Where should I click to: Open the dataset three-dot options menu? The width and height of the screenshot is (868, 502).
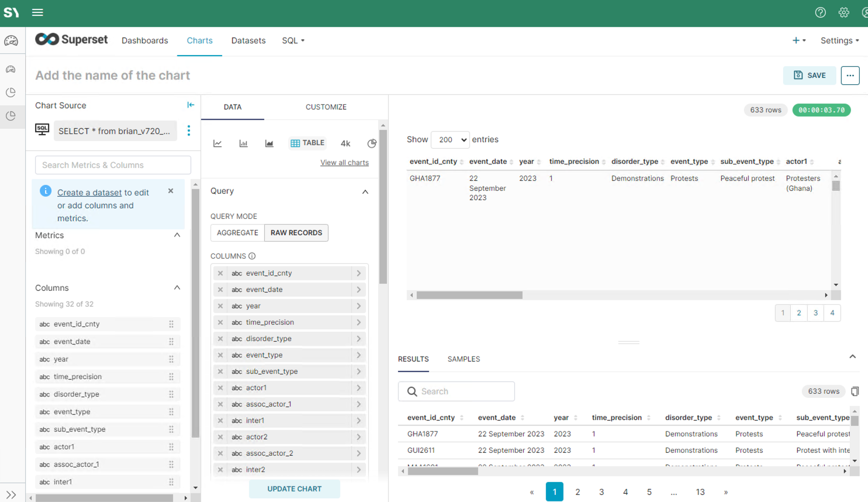click(188, 130)
